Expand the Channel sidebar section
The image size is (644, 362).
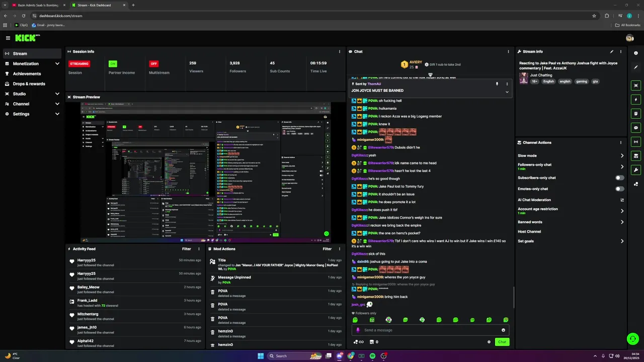click(57, 104)
